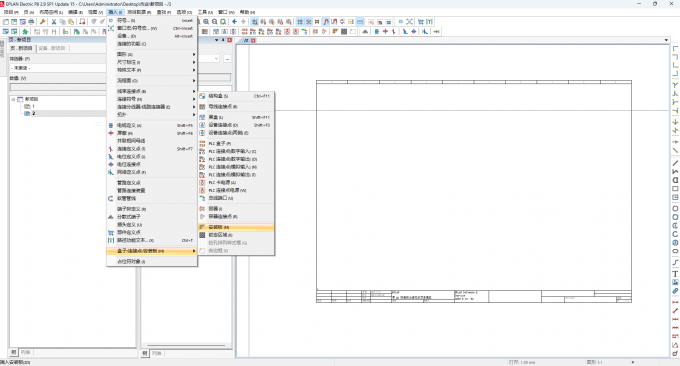Click the 数值 (value) input field
The height and width of the screenshot is (366, 680).
click(x=58, y=87)
